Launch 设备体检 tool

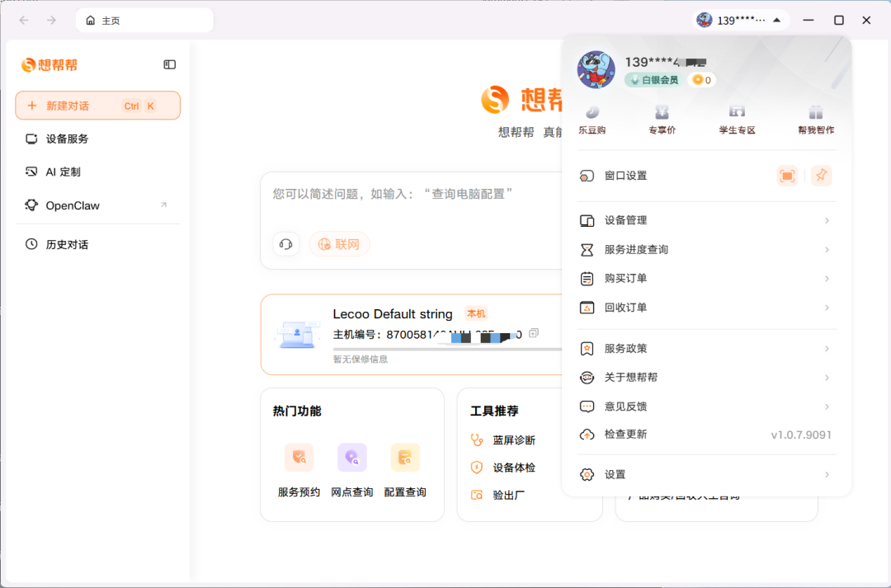coord(503,468)
